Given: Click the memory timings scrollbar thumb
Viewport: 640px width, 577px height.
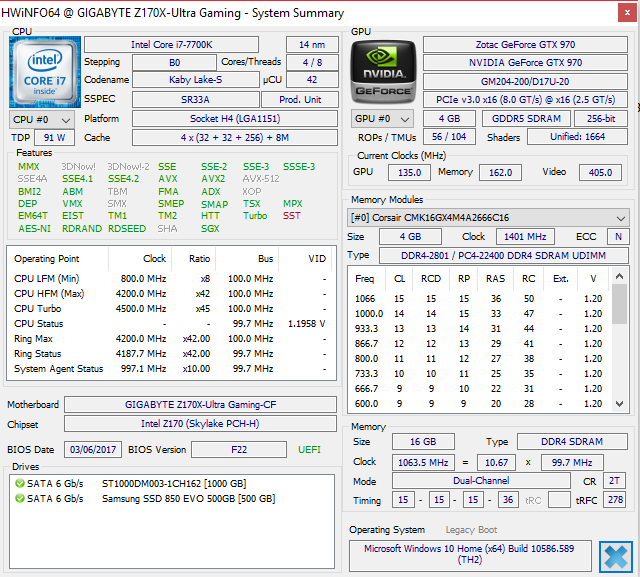Looking at the screenshot, I should [619, 304].
